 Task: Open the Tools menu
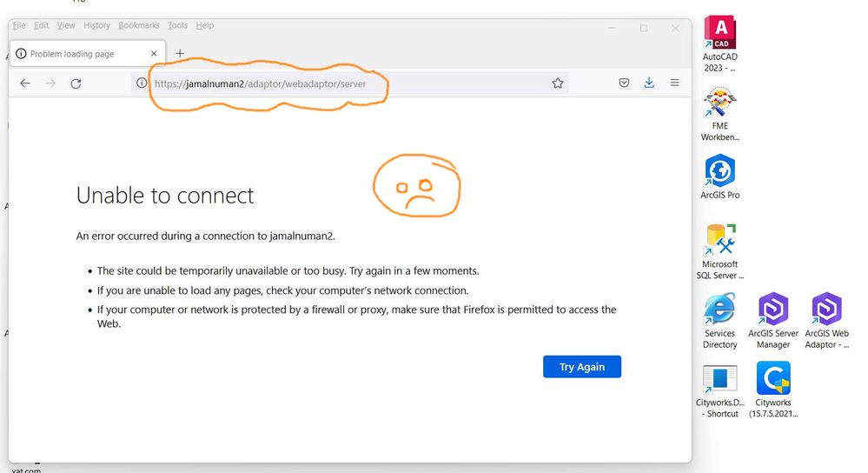click(177, 26)
